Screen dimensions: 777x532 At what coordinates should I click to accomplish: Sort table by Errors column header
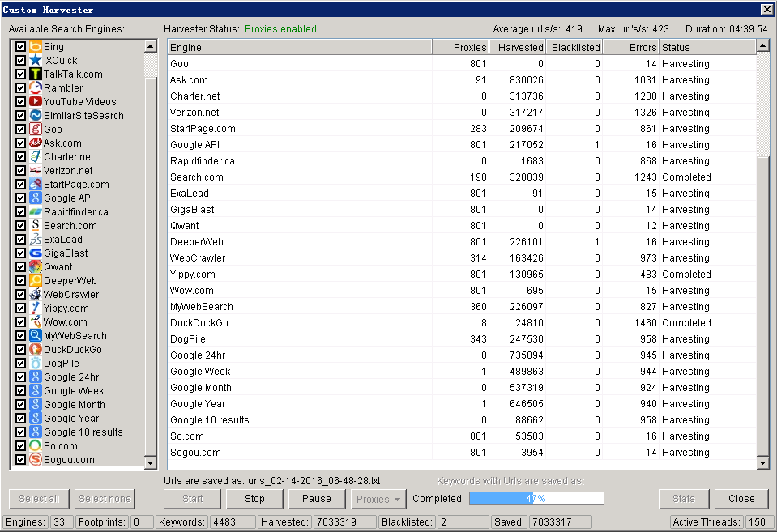pyautogui.click(x=630, y=48)
